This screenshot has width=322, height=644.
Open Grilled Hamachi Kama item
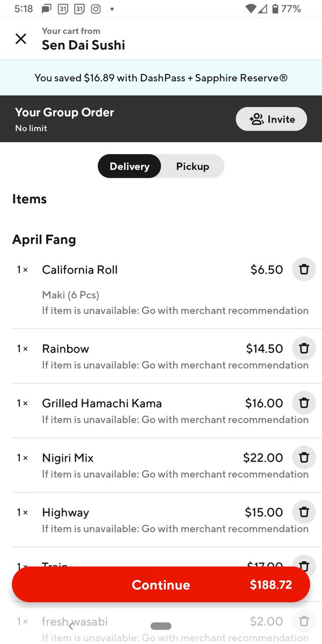pos(101,403)
